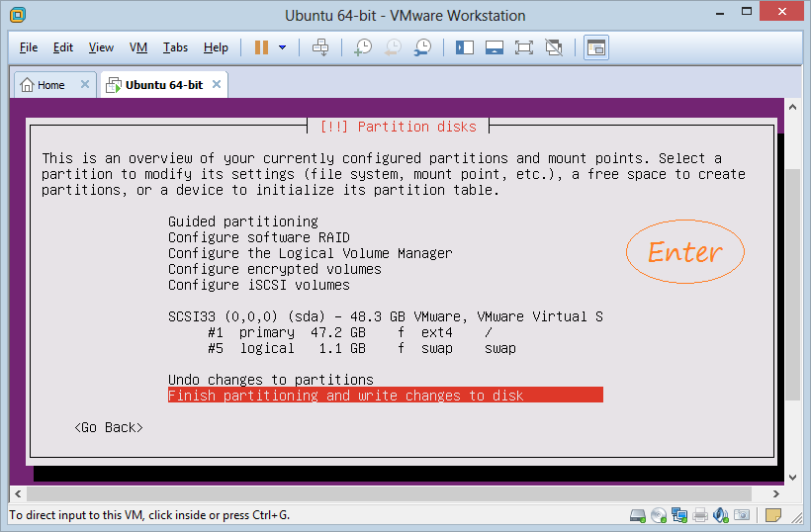Click the horizontal scrollbar right arrow
The width and height of the screenshot is (811, 532).
(x=775, y=493)
